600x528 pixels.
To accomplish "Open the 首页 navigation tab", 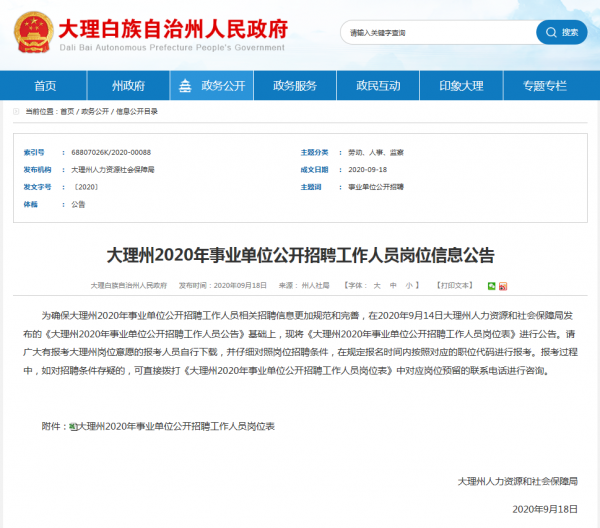I will pyautogui.click(x=45, y=86).
